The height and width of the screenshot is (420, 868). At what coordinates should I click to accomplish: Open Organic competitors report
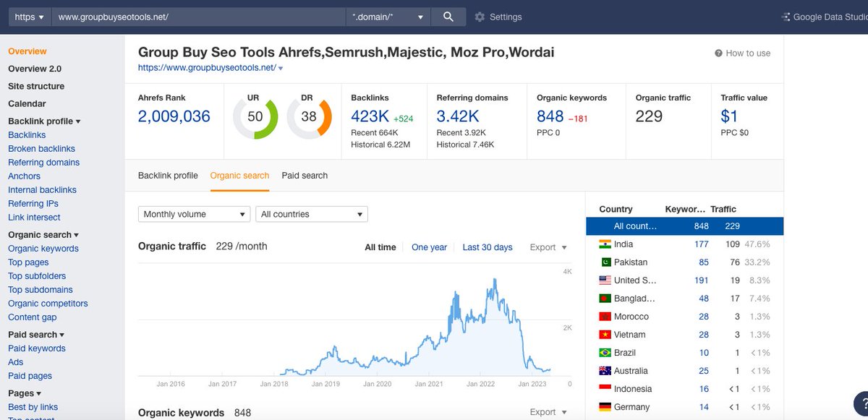(48, 304)
